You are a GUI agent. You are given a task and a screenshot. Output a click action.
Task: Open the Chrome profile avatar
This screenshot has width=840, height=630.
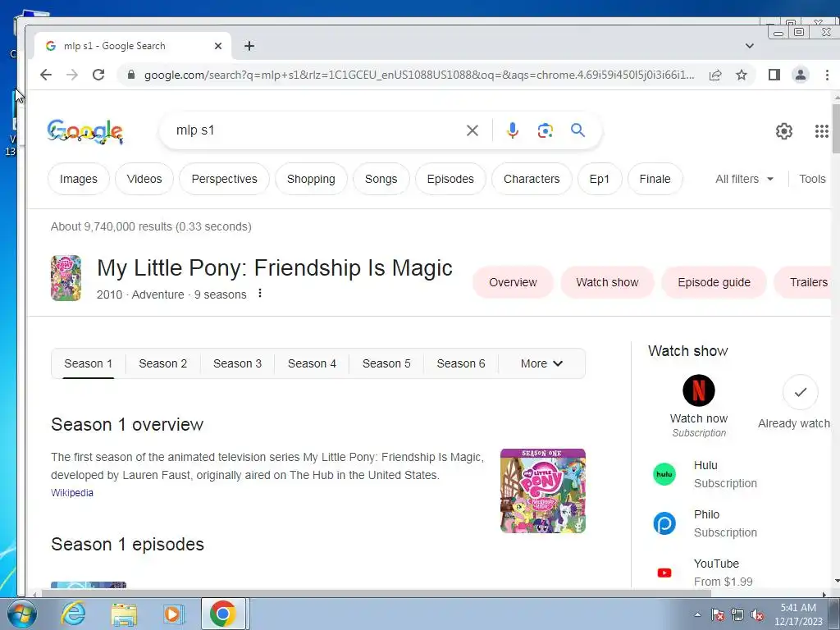coord(801,75)
